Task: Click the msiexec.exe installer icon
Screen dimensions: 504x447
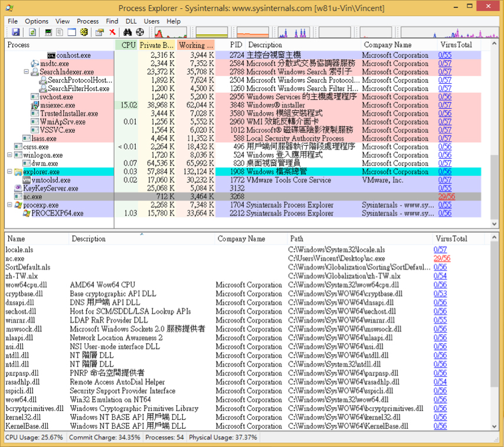Action: click(x=35, y=105)
